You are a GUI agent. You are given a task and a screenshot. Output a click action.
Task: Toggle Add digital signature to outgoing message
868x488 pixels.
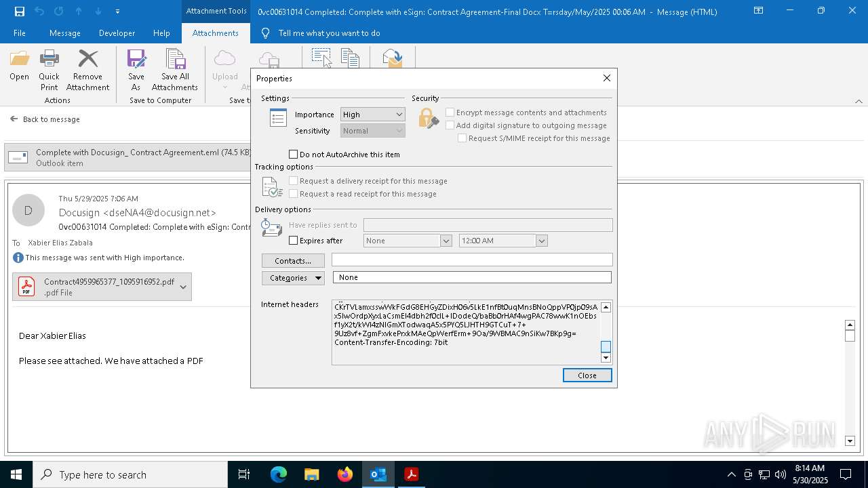tap(450, 125)
